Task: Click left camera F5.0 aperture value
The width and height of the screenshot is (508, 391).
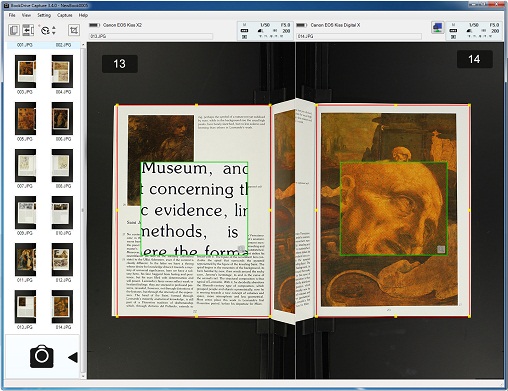Action: 285,25
